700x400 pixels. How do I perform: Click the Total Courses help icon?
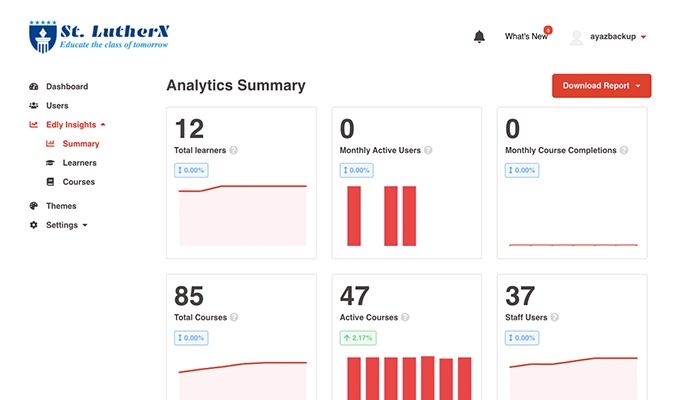234,317
